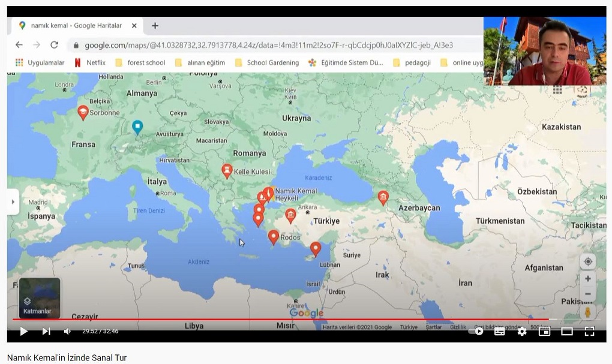Click the Kelle Kulesi map pin
This screenshot has width=612, height=364.
227,171
